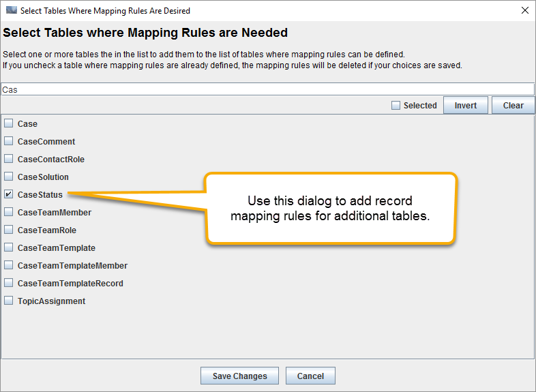
Task: Click the CaseContactRole label text
Action: click(x=51, y=160)
